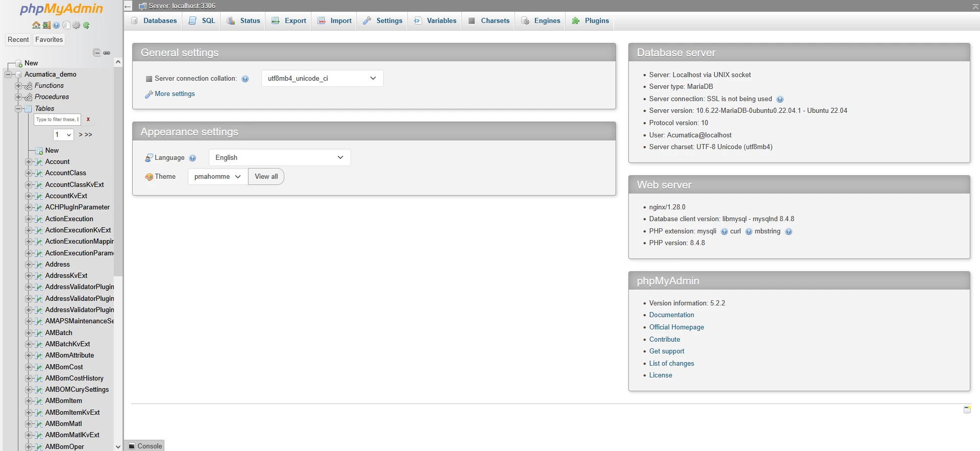Expand the AccountClass table node
Viewport: 980px width, 451px height.
point(29,173)
